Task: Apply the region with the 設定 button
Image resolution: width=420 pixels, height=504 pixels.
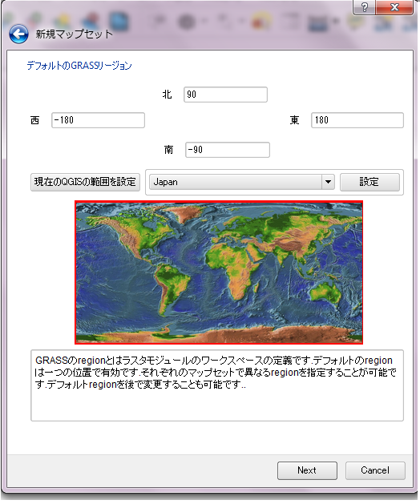Action: tap(370, 182)
